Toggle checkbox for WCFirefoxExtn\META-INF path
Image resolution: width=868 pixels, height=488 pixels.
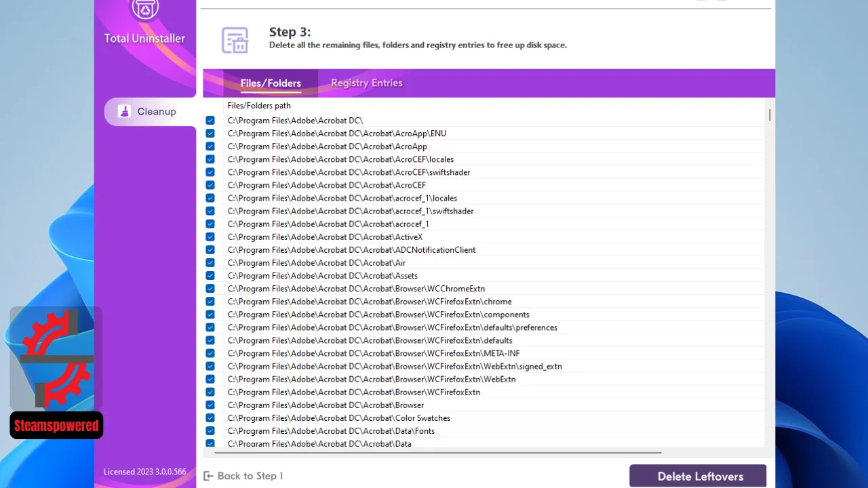[x=210, y=353]
